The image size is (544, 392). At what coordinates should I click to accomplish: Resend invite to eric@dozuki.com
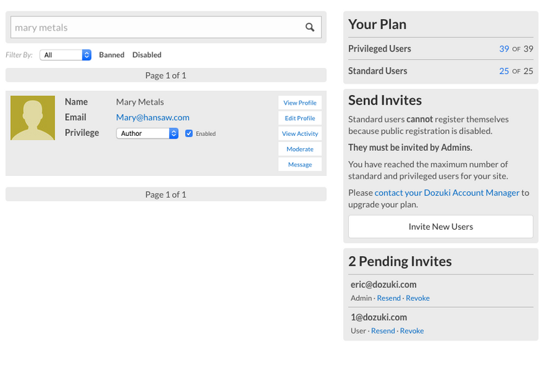[389, 298]
